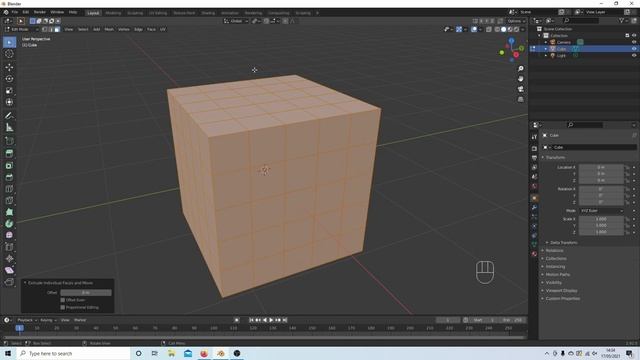Expand the Delta Transform panel
The width and height of the screenshot is (640, 360).
click(563, 242)
